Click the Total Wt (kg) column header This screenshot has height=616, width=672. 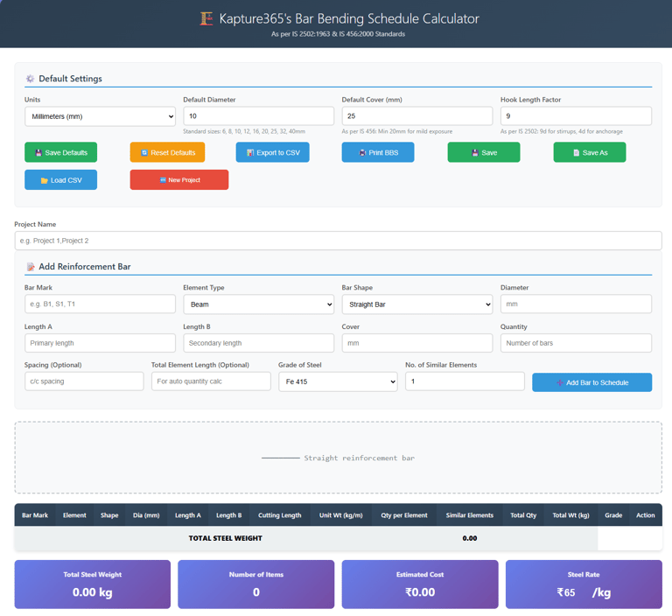570,515
